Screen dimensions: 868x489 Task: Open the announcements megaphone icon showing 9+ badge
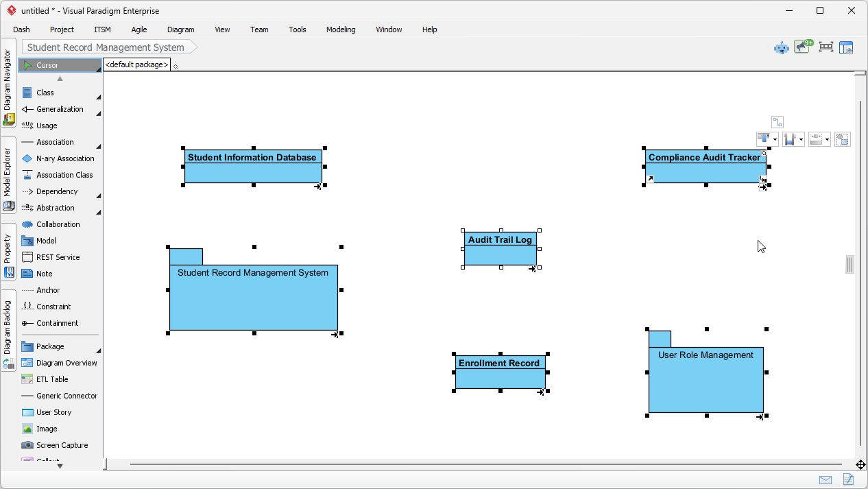[802, 47]
